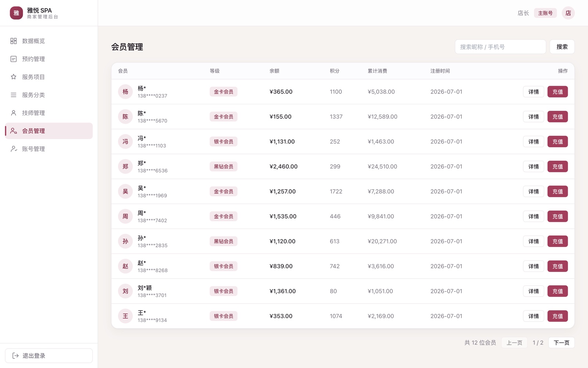Click the page indicator 1 / 2
The image size is (588, 368).
[x=538, y=343]
